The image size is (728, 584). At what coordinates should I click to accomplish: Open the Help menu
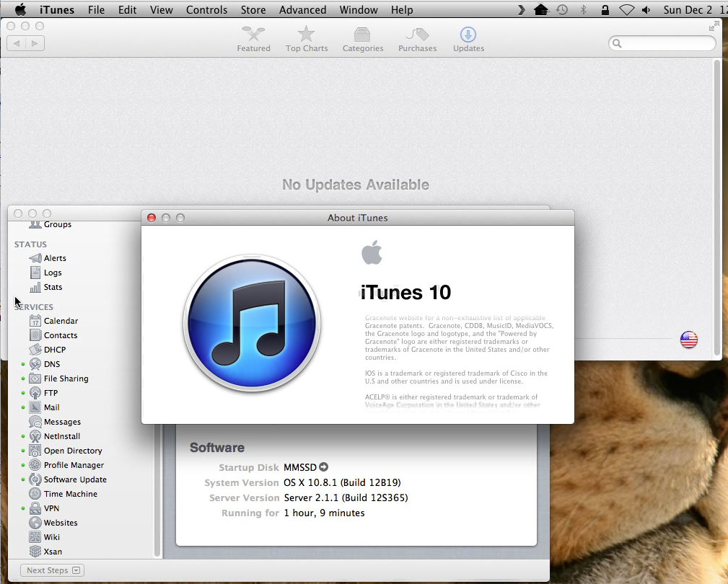402,10
